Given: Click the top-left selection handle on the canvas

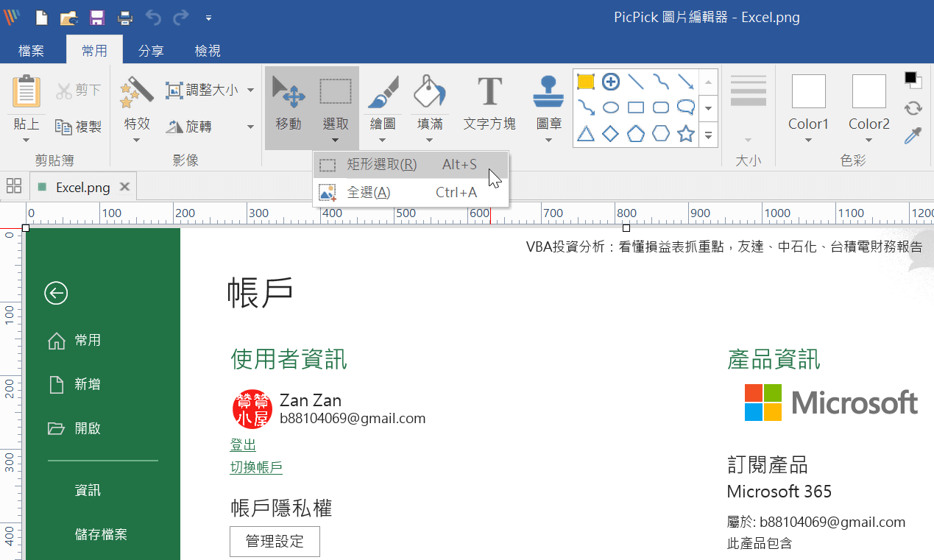Looking at the screenshot, I should pyautogui.click(x=26, y=228).
